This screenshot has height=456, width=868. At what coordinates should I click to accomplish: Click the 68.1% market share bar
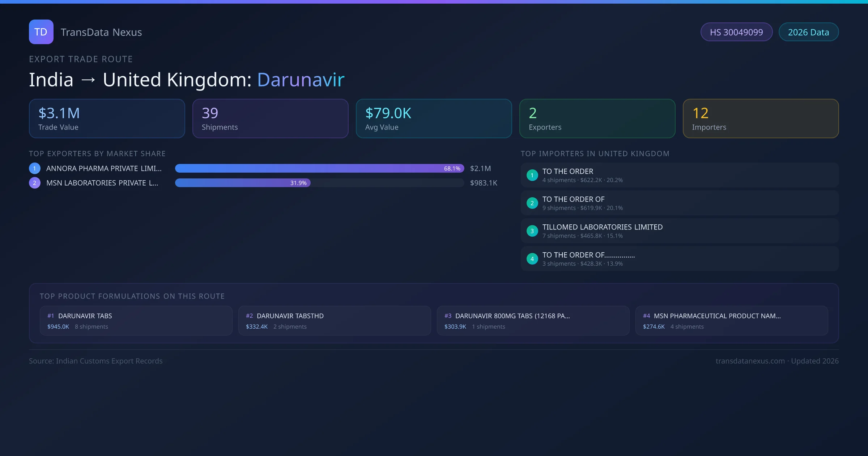tap(319, 168)
